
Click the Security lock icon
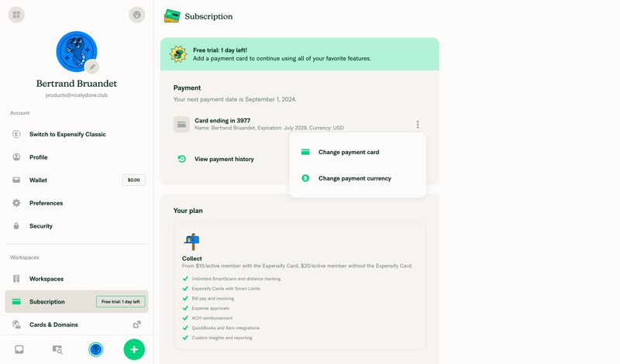point(16,226)
